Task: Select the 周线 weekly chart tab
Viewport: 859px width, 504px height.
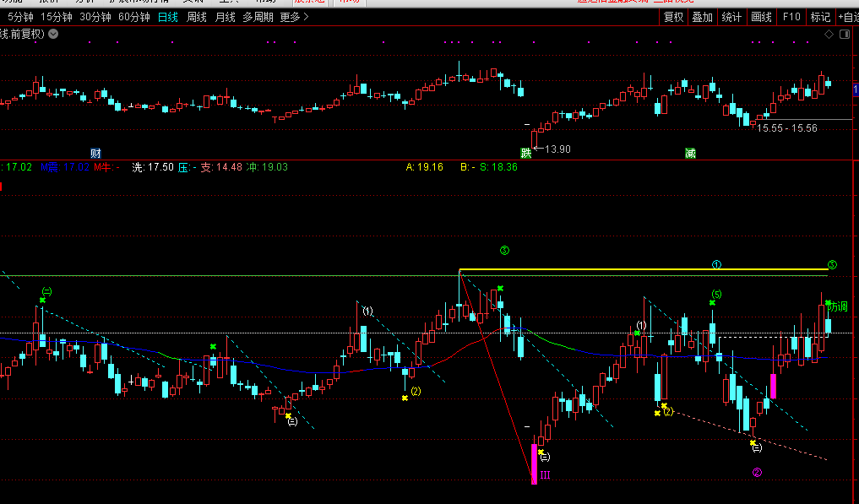Action: coord(196,17)
